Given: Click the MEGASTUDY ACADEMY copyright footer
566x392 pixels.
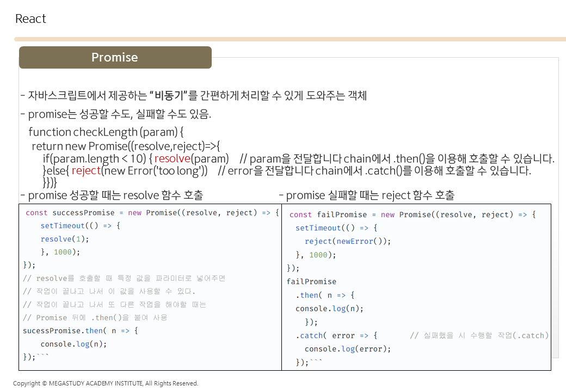Looking at the screenshot, I should 106,383.
